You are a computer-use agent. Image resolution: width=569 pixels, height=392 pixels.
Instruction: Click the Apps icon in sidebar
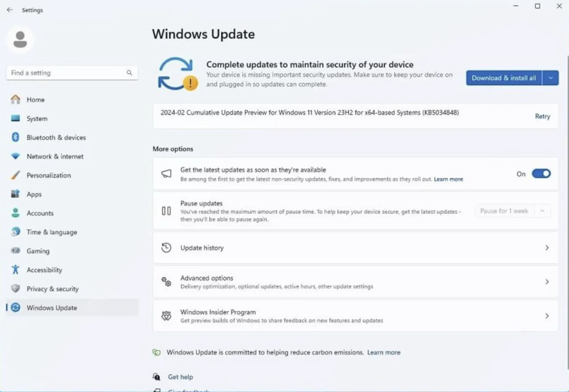[15, 194]
